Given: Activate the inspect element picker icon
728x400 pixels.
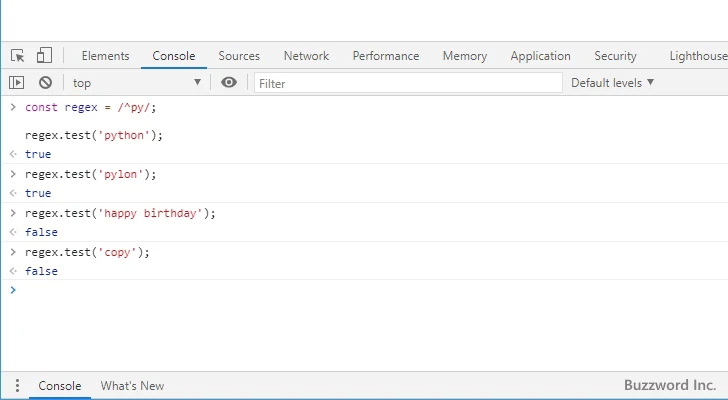Looking at the screenshot, I should tap(18, 56).
